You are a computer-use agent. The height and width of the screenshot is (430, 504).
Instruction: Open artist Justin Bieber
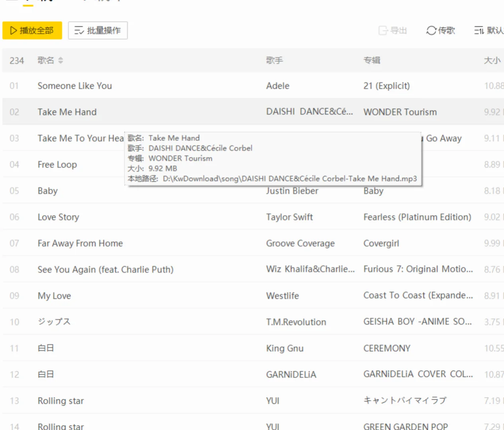(292, 191)
